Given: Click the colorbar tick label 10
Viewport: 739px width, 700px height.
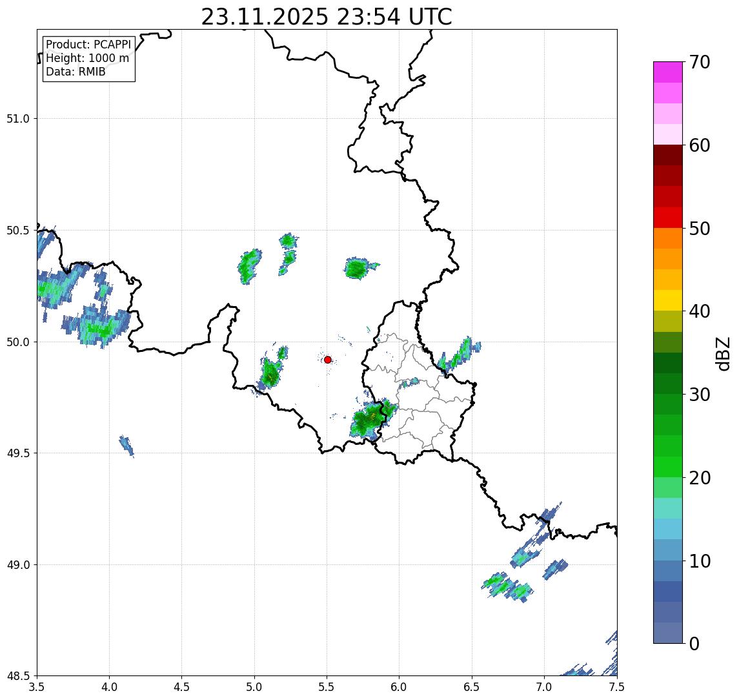Looking at the screenshot, I should 700,561.
